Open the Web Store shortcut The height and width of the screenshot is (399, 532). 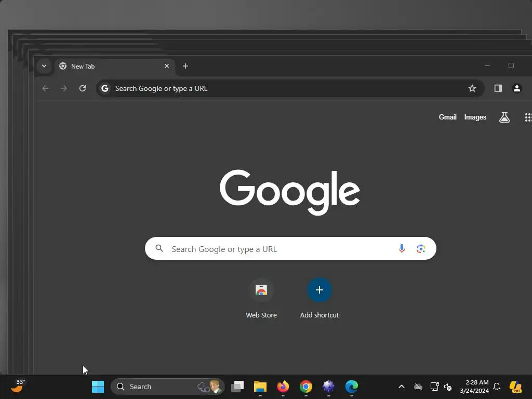261,299
